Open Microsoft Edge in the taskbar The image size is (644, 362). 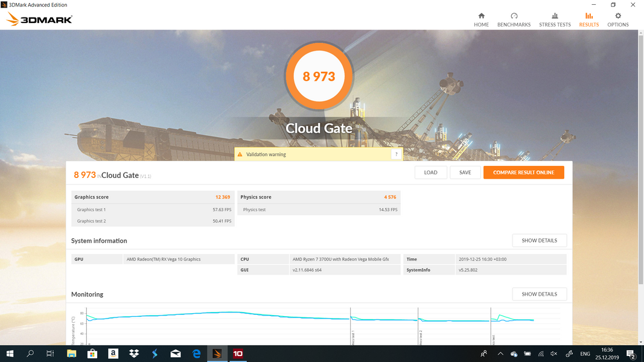(196, 354)
